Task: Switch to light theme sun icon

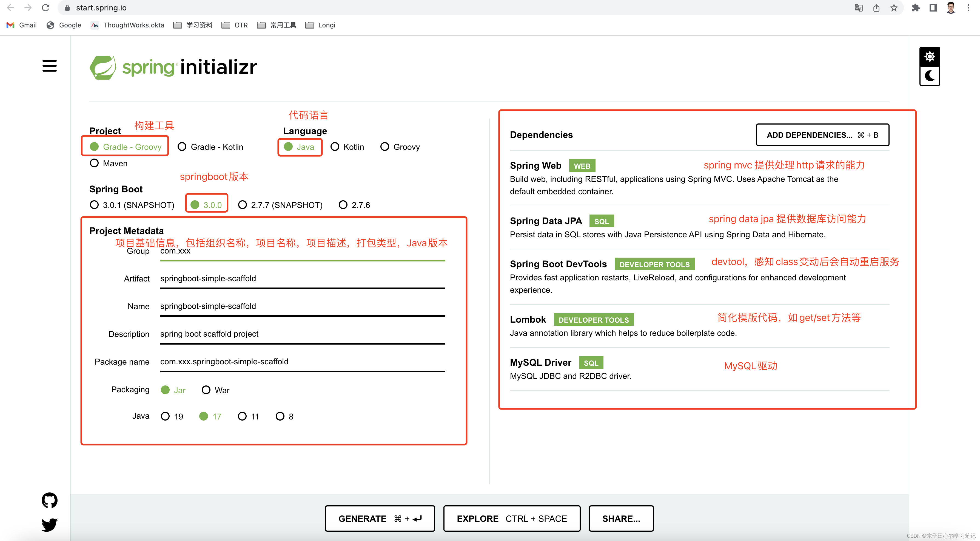Action: [929, 57]
